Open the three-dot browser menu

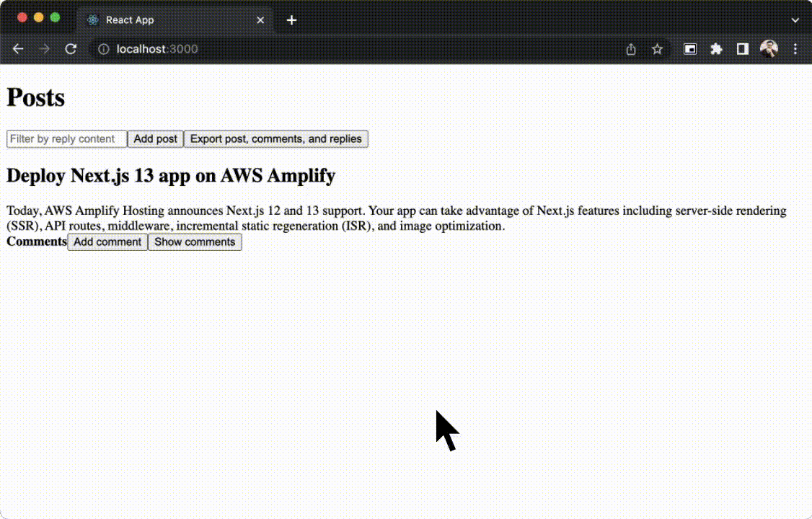click(795, 49)
